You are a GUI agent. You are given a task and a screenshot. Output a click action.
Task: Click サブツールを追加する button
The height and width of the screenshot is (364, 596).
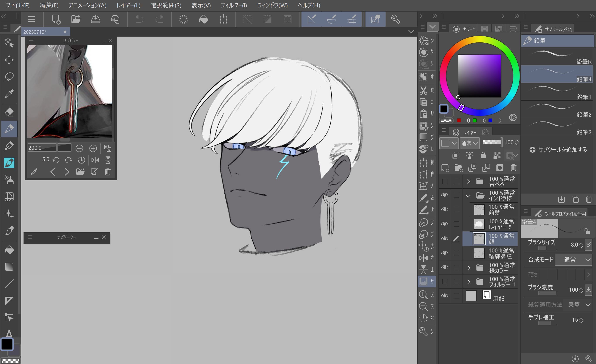point(558,150)
